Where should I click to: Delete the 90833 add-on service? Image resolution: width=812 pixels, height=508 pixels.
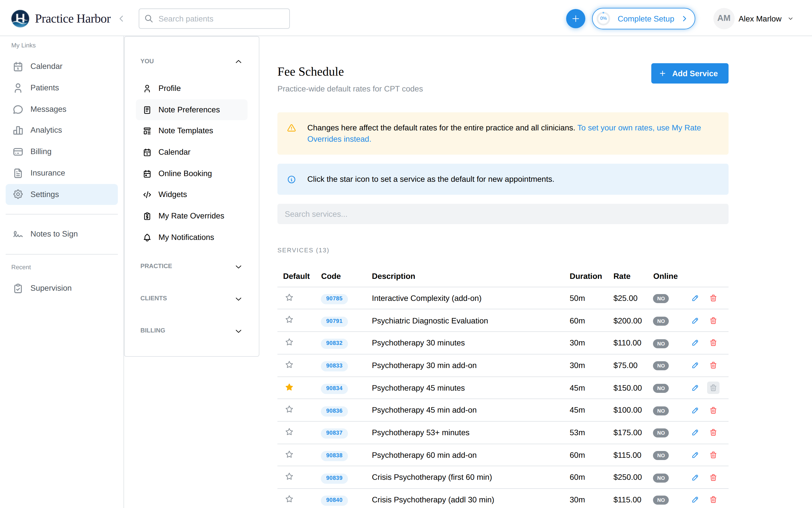[x=713, y=365]
